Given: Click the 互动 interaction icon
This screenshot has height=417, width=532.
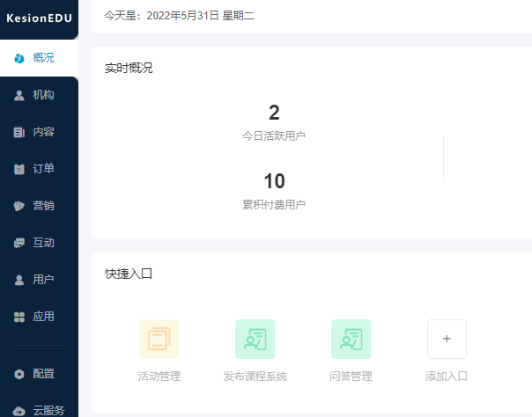Looking at the screenshot, I should click(x=19, y=243).
